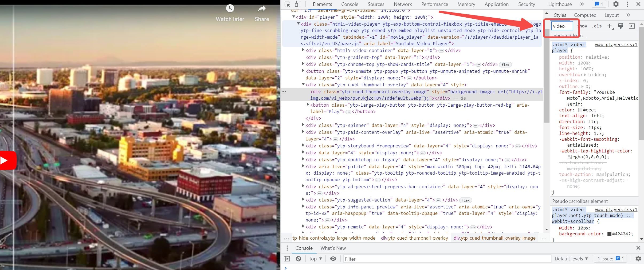
Task: Select the Computed tab in sidebar
Action: [x=585, y=15]
